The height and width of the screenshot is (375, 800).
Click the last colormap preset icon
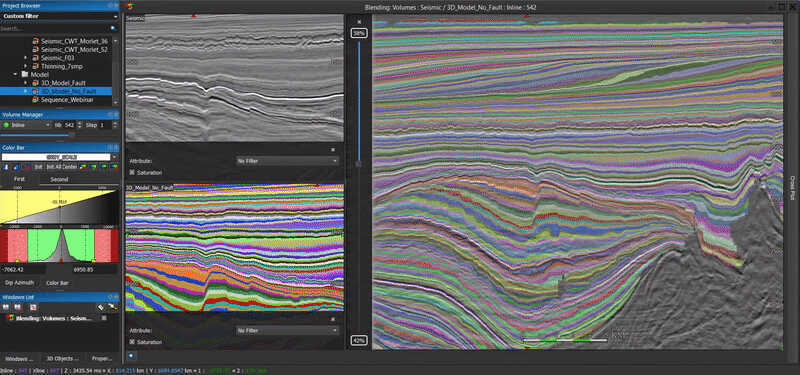point(114,167)
